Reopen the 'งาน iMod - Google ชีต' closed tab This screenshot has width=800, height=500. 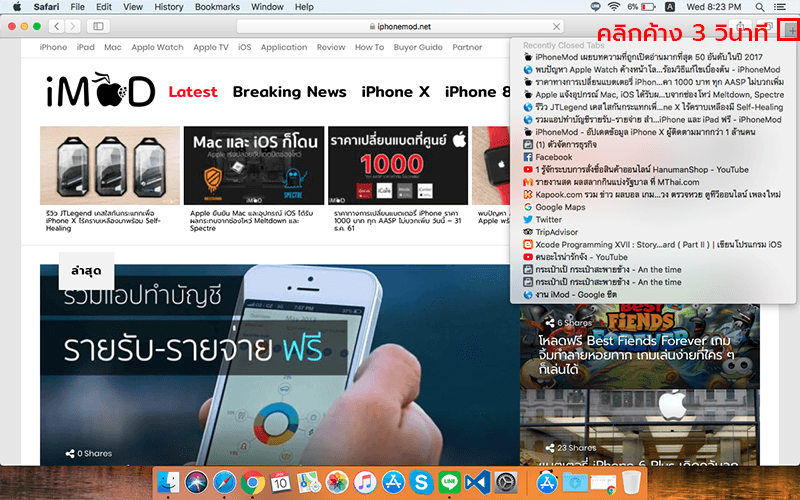tap(653, 294)
